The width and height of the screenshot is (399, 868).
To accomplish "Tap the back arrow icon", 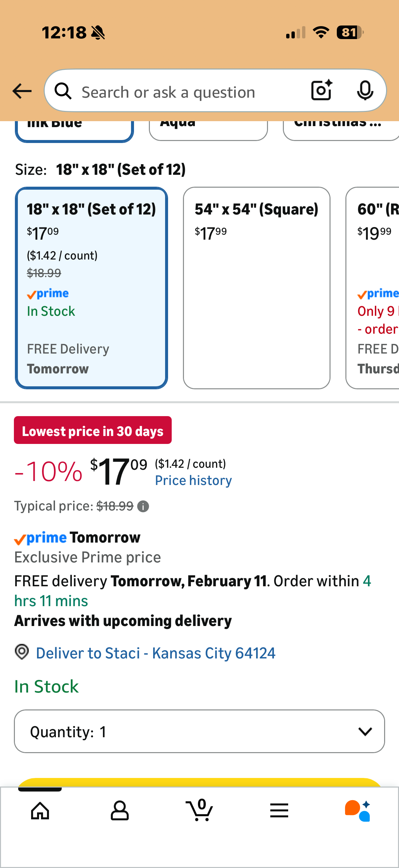I will click(22, 91).
